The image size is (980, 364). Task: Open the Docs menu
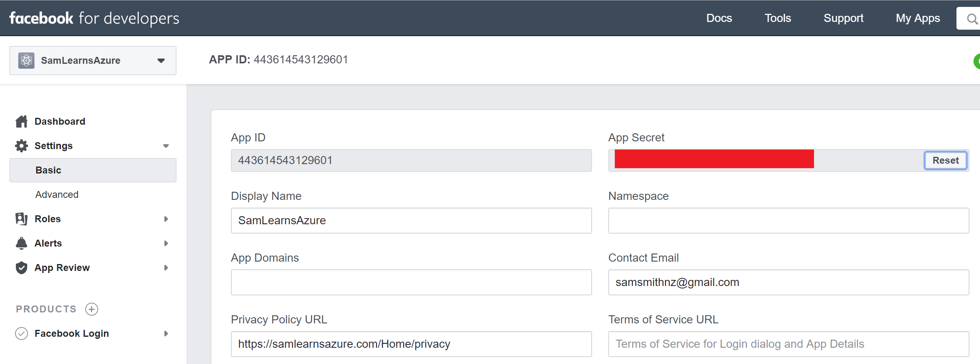719,18
